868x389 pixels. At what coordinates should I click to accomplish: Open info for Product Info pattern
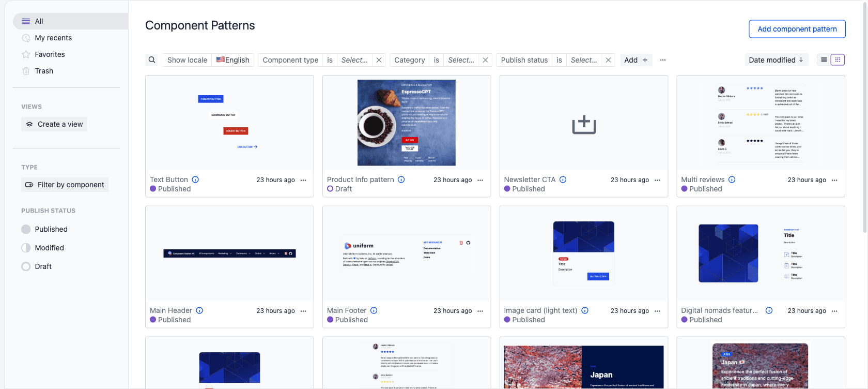pyautogui.click(x=401, y=179)
